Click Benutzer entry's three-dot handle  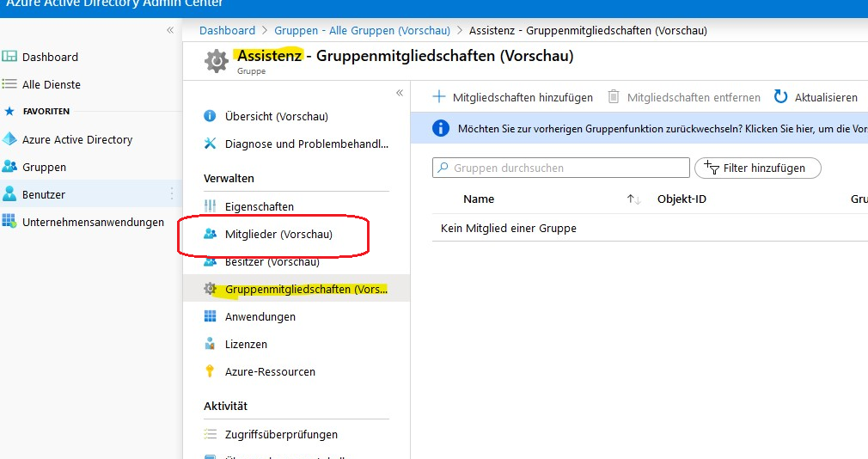tap(172, 193)
